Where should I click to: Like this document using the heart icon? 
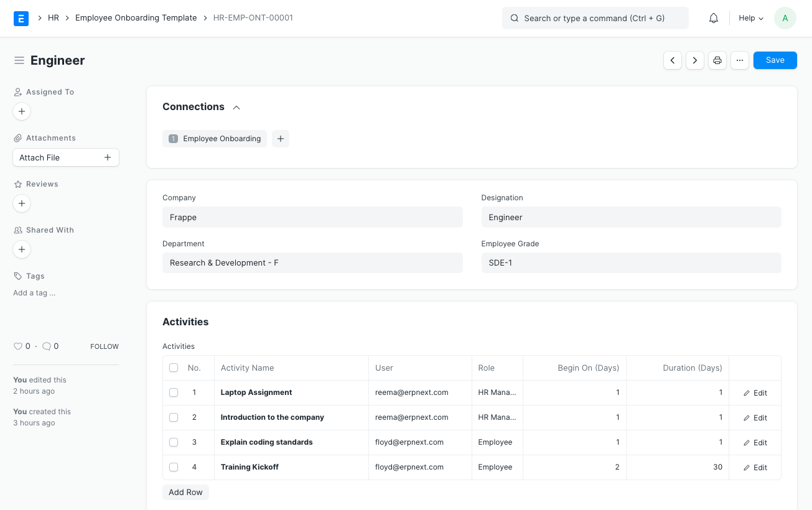pos(17,346)
